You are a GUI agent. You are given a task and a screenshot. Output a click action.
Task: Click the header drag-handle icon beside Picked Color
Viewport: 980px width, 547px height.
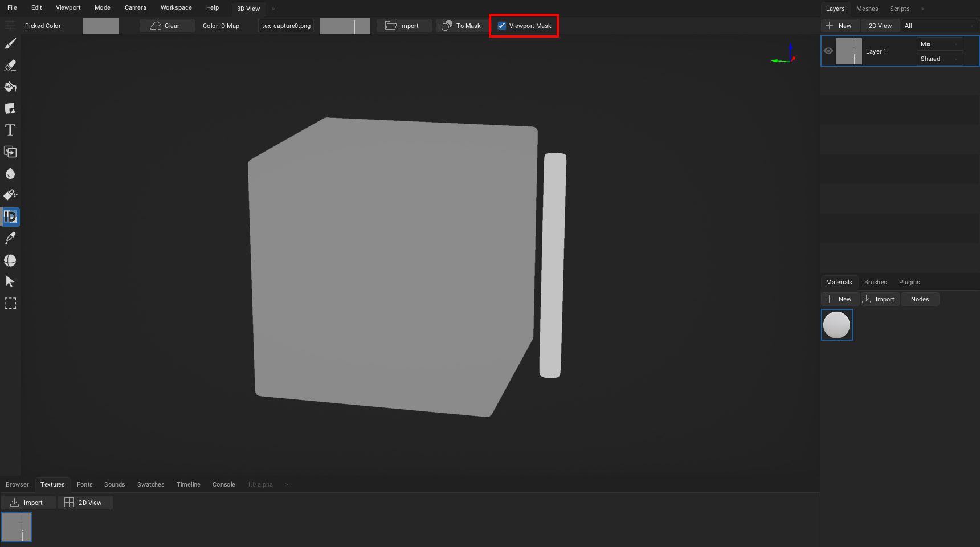[x=10, y=25]
